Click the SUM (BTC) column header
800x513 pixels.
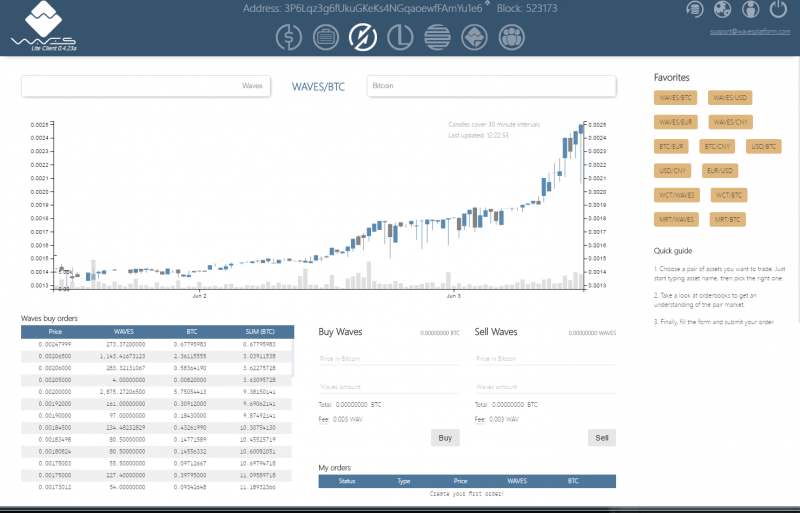tap(260, 332)
